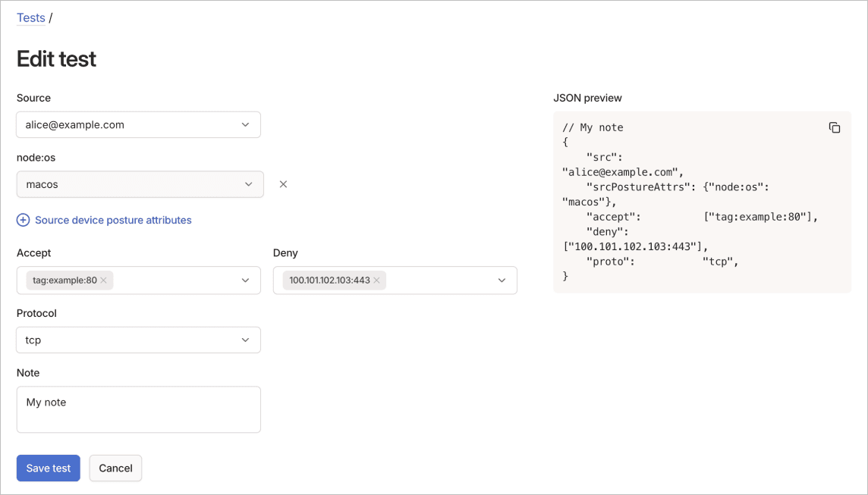Click inside the Note text field
The height and width of the screenshot is (495, 868).
tap(138, 409)
